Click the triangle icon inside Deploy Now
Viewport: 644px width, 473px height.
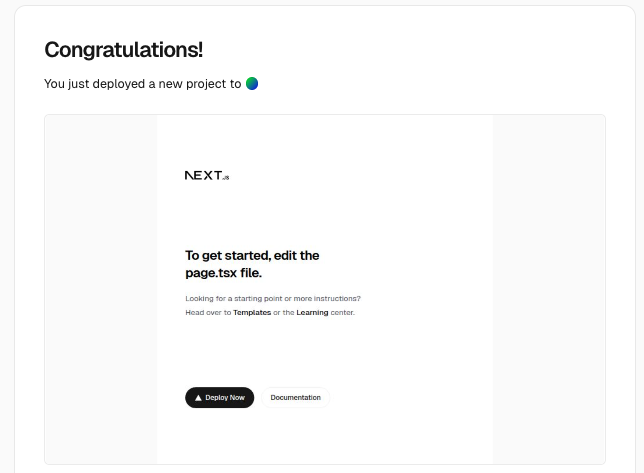[x=198, y=398]
